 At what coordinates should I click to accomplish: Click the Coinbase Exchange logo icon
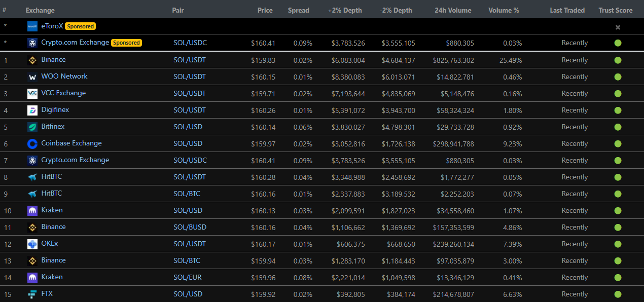[x=32, y=144]
